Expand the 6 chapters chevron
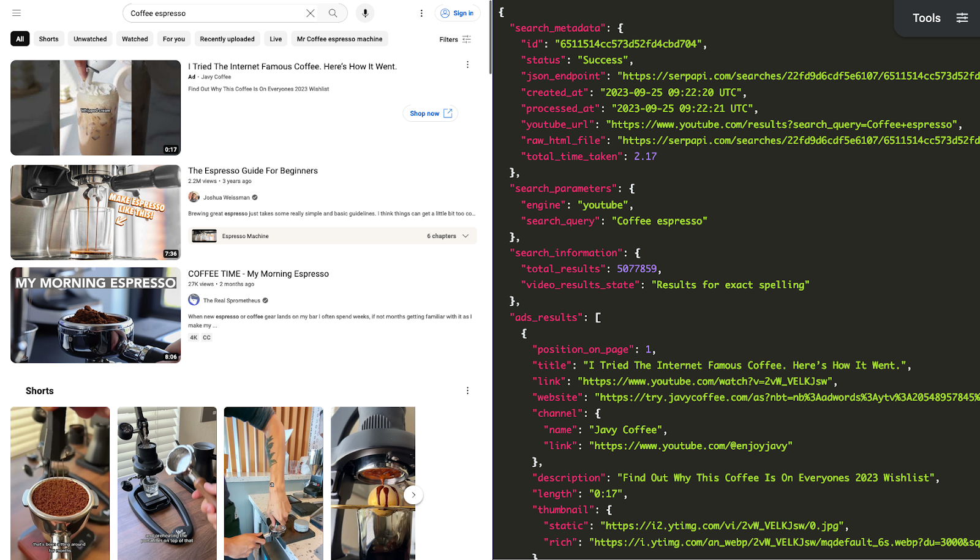This screenshot has width=980, height=560. 466,236
